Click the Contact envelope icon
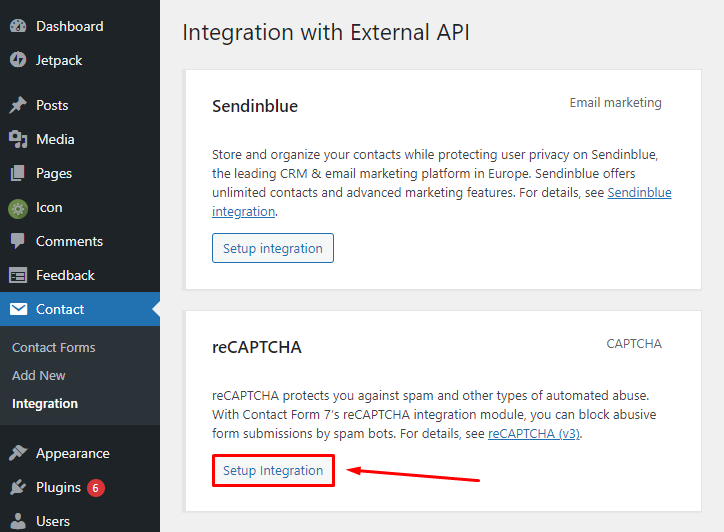The height and width of the screenshot is (532, 724). pyautogui.click(x=18, y=309)
